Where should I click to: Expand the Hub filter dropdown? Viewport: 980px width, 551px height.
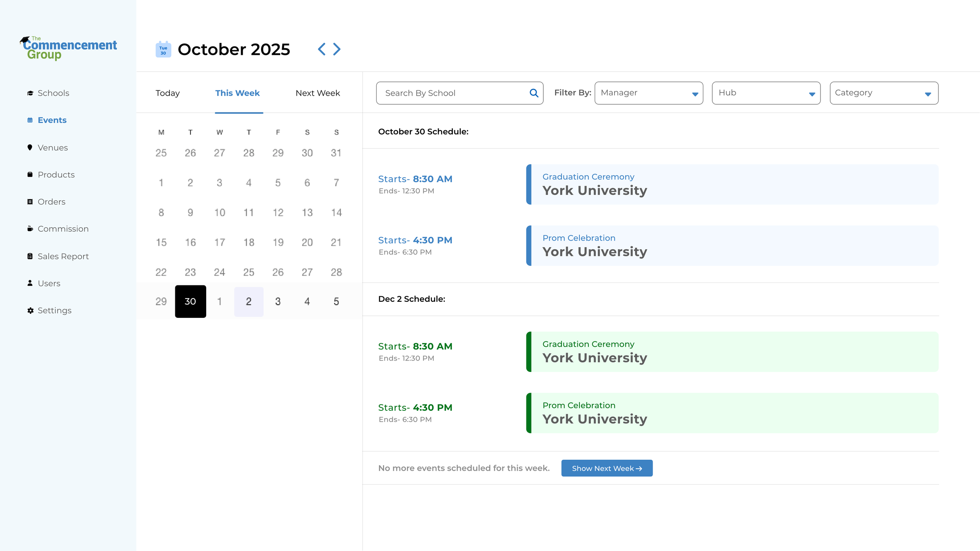(766, 93)
